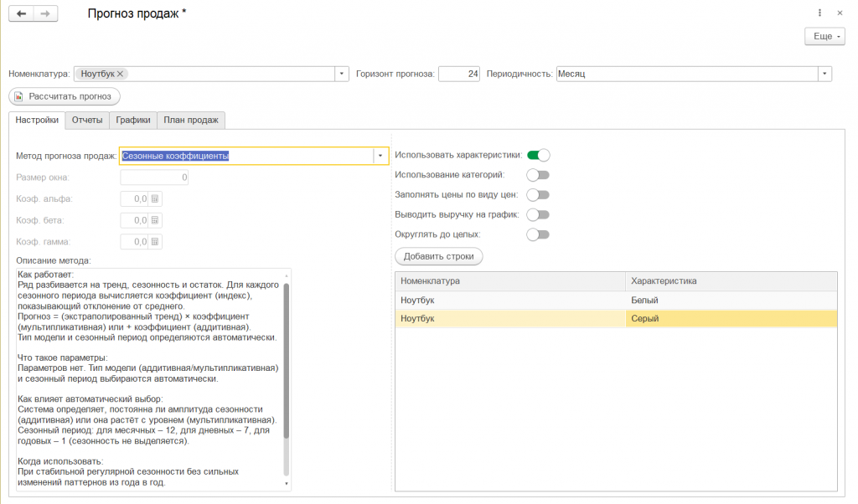Turn off Использовать характеристики switch
The image size is (858, 504).
(539, 155)
